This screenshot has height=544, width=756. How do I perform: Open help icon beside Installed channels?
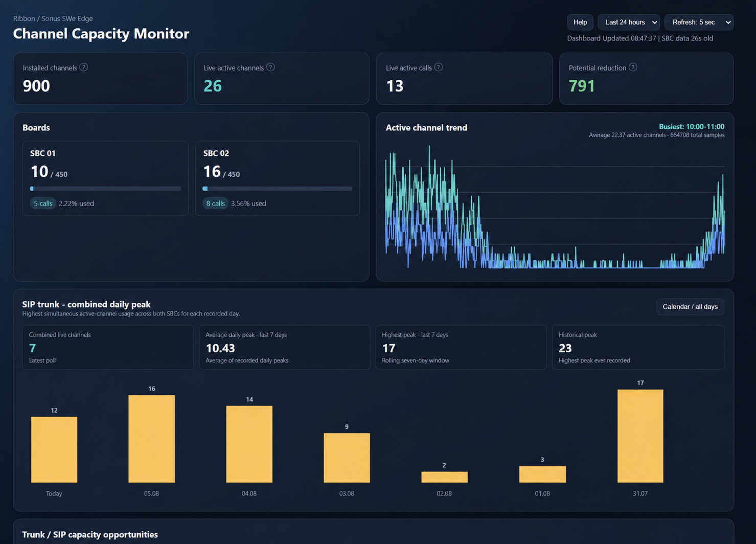pos(84,67)
